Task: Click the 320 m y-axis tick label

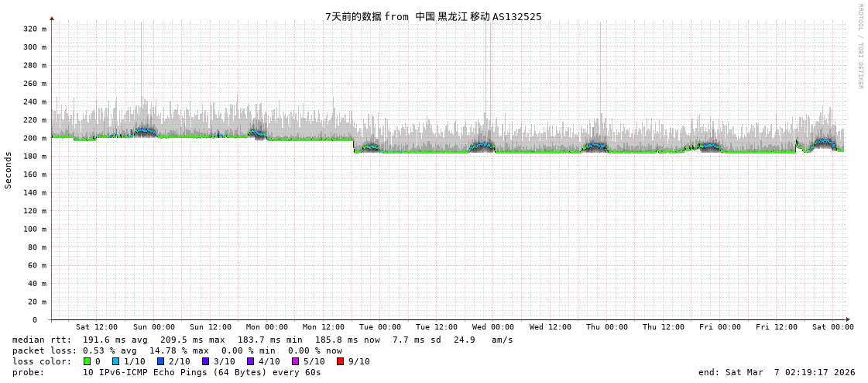Action: [34, 29]
